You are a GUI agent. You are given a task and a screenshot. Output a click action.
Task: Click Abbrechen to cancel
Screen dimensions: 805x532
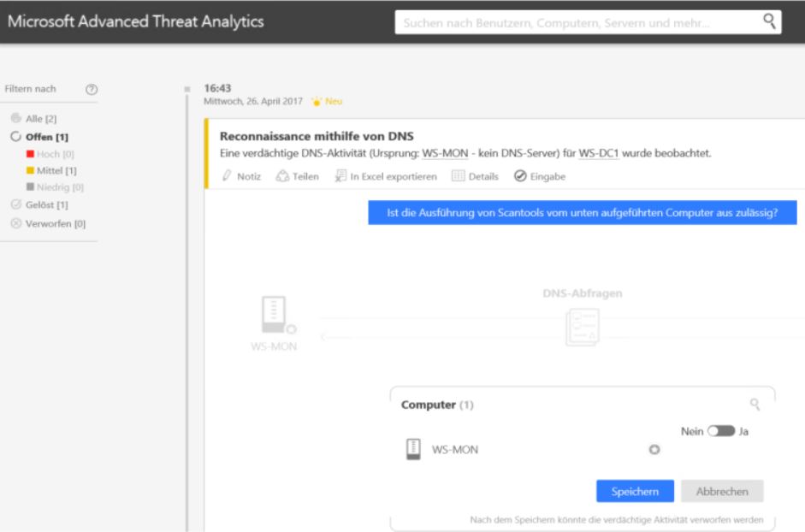[x=722, y=492]
